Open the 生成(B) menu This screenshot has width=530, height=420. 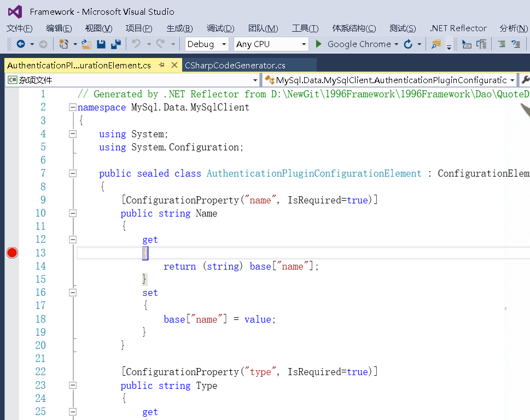[x=179, y=28]
